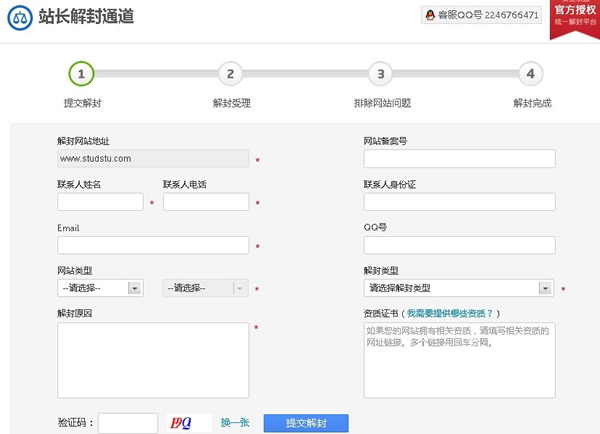Expand the 解封类型 dropdown list
This screenshot has width=600, height=434.
tap(458, 288)
